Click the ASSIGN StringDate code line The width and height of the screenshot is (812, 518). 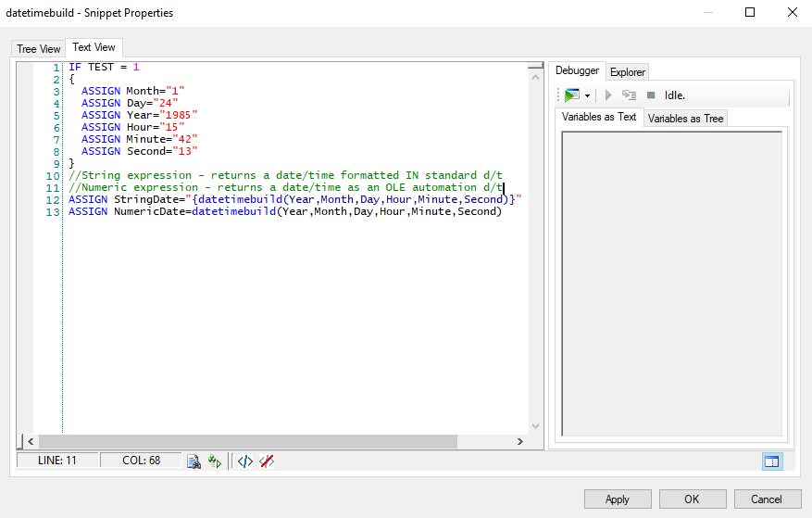[x=295, y=199]
